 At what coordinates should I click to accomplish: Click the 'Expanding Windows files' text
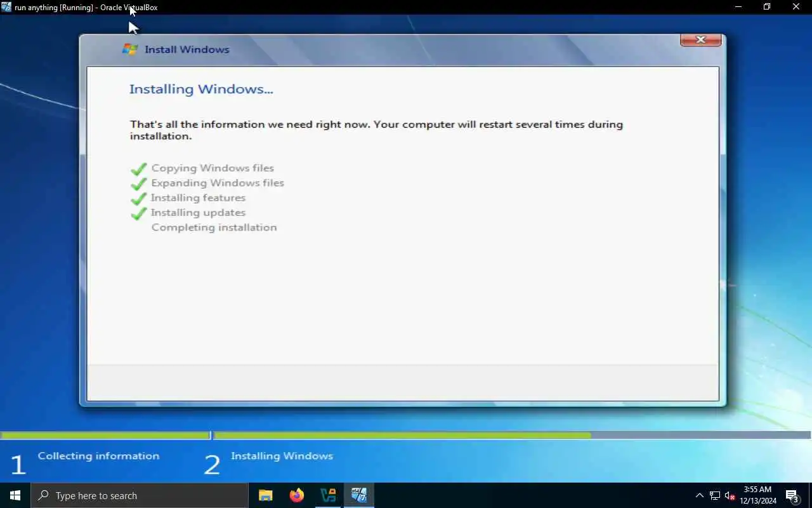218,183
